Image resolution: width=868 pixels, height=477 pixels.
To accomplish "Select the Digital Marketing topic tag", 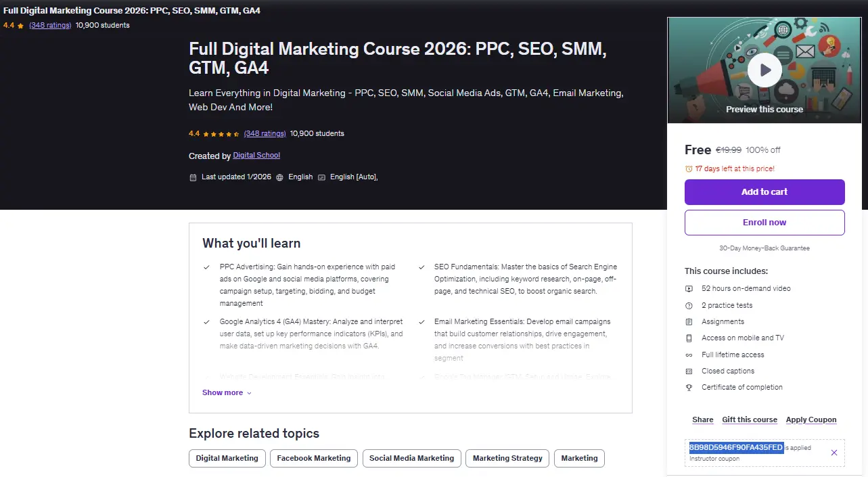I will (227, 458).
